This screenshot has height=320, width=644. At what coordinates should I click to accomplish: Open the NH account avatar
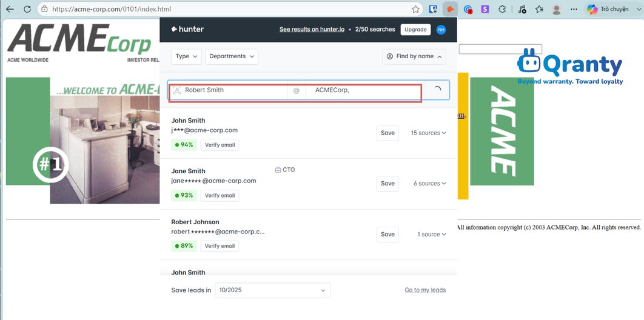click(441, 30)
